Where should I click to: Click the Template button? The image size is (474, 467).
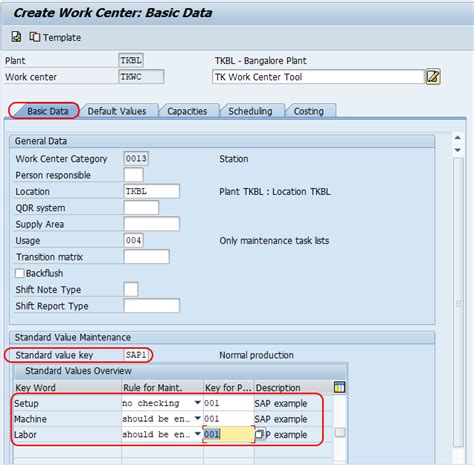point(55,37)
